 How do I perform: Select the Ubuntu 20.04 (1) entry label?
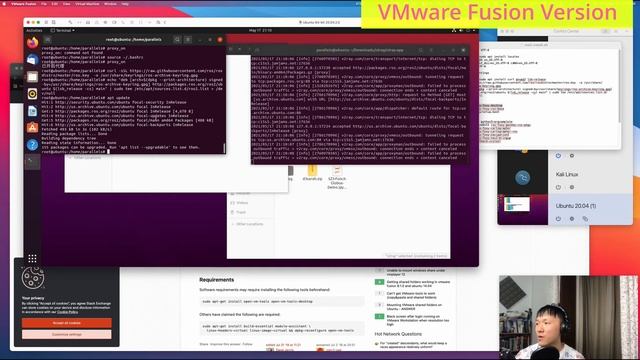pos(576,206)
